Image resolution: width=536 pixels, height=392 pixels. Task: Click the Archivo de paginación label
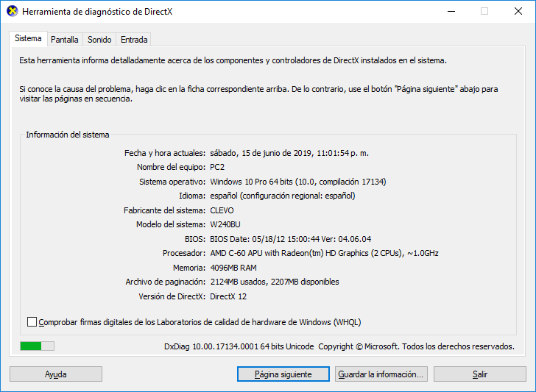(166, 282)
